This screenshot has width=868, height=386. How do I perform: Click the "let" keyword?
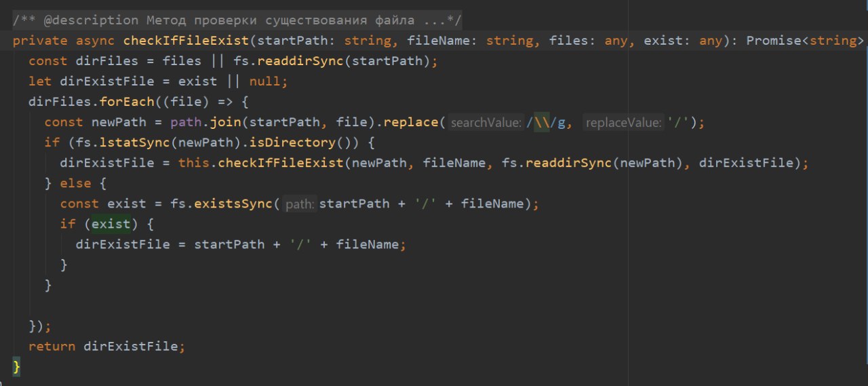point(40,81)
